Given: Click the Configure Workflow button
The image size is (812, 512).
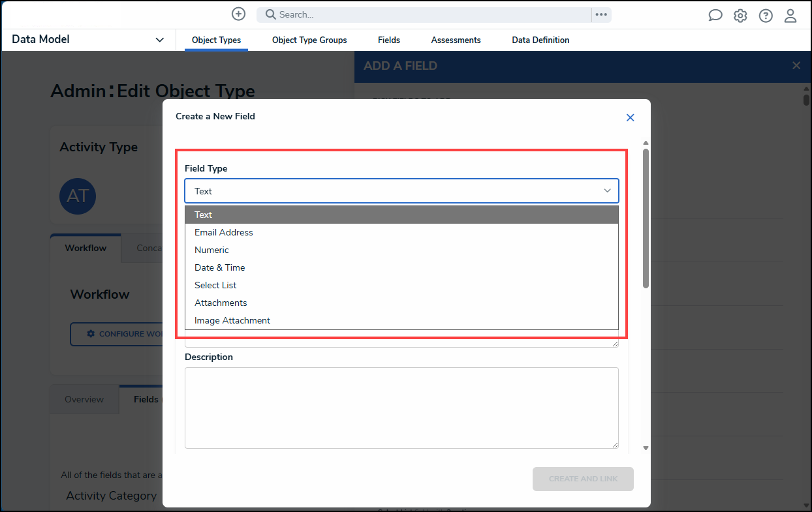Looking at the screenshot, I should click(x=117, y=334).
